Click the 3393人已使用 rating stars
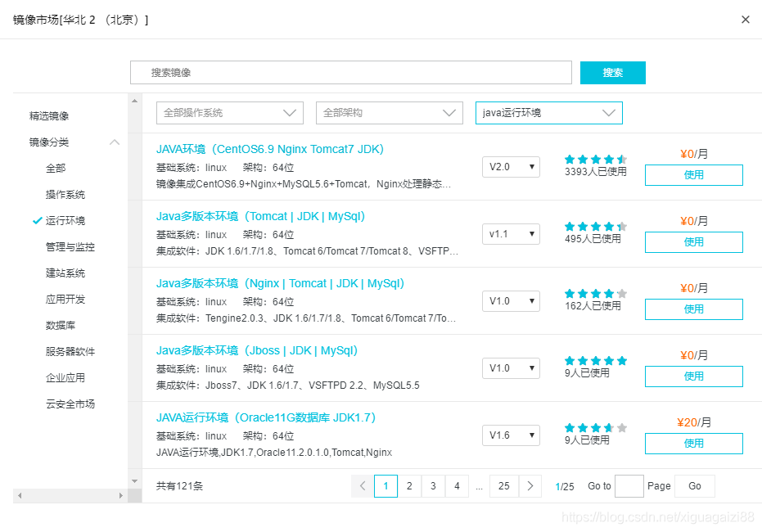The image size is (762, 532). tap(595, 160)
